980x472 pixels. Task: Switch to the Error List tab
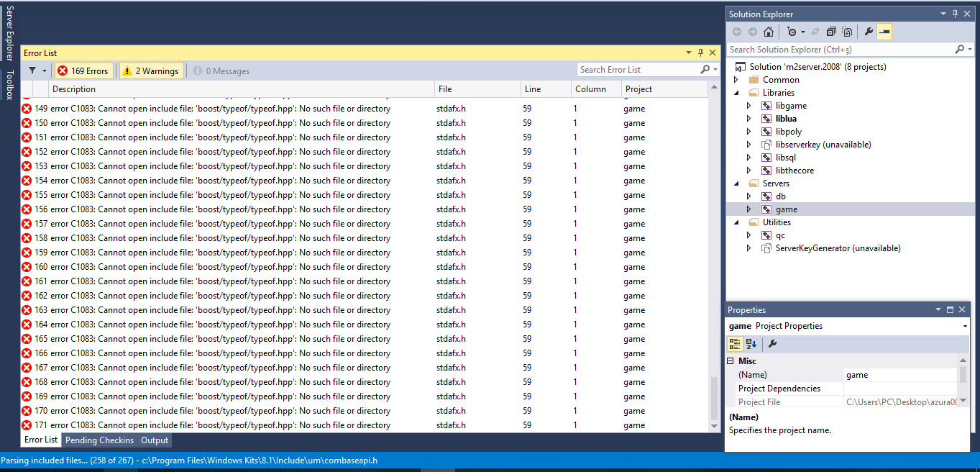point(41,440)
